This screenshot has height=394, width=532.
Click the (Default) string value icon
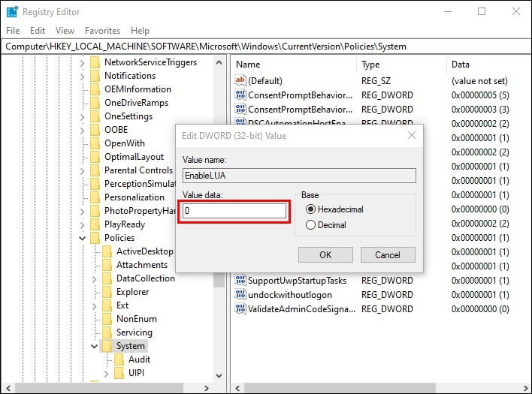tap(240, 80)
